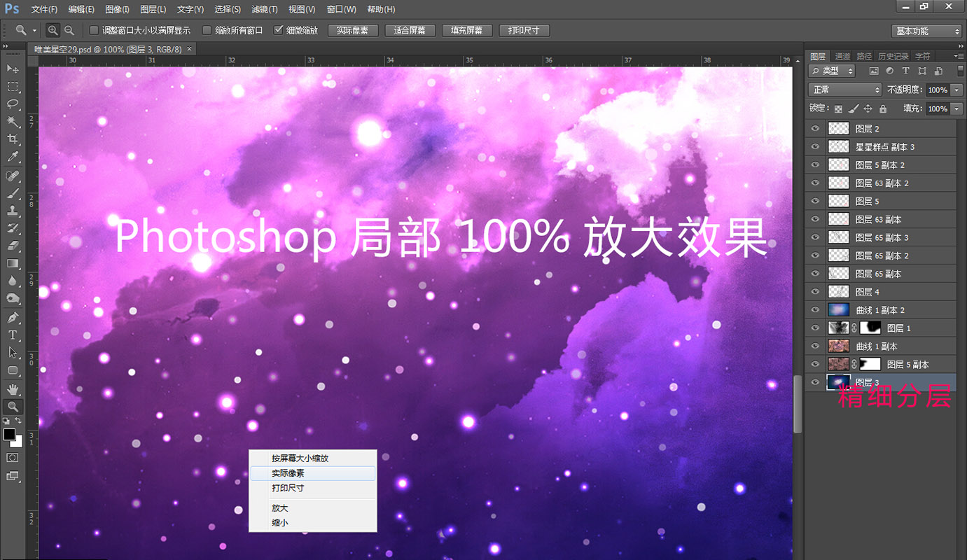This screenshot has height=560, width=967.
Task: Open the 不透明度 opacity slider arrow
Action: pyautogui.click(x=956, y=90)
